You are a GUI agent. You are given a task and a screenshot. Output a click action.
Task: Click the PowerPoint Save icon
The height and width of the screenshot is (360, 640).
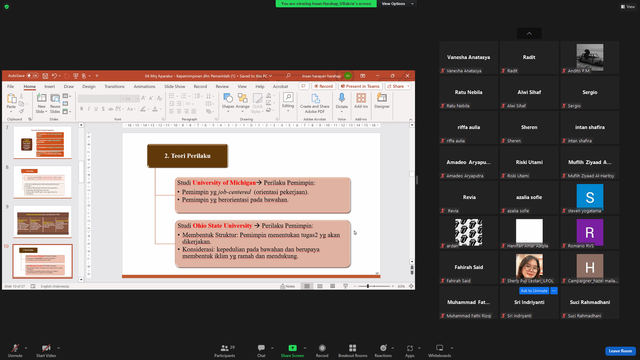tap(45, 76)
